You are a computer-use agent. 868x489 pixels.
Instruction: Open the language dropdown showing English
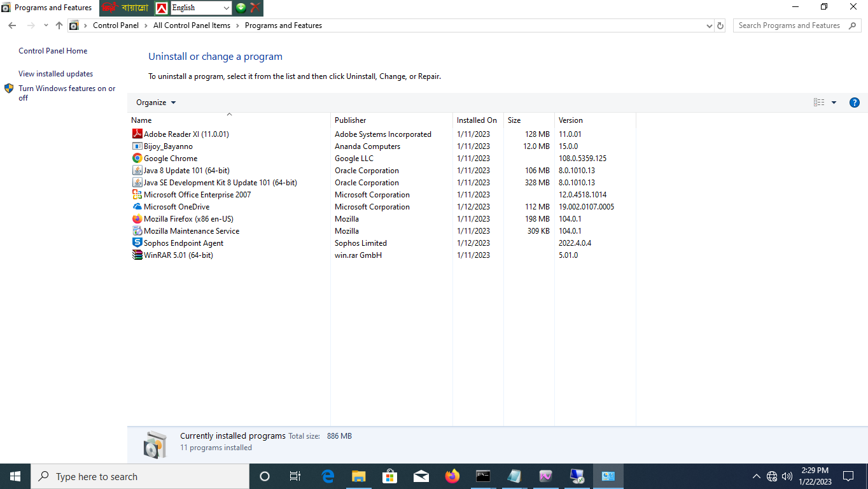(201, 8)
